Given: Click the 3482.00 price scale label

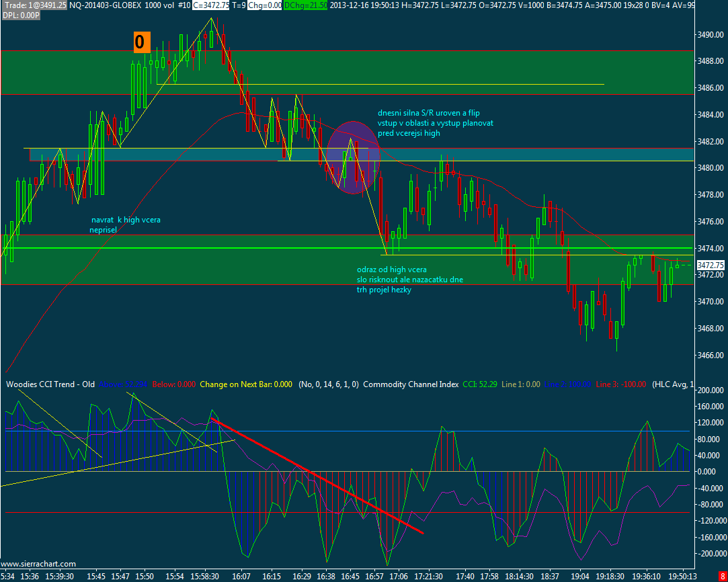Looking at the screenshot, I should [x=711, y=141].
